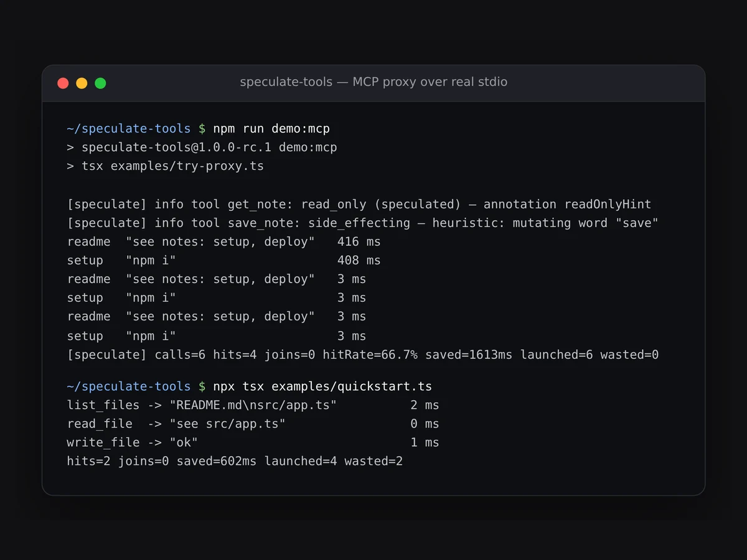Maximize the window using the green button
The height and width of the screenshot is (560, 747).
click(100, 83)
